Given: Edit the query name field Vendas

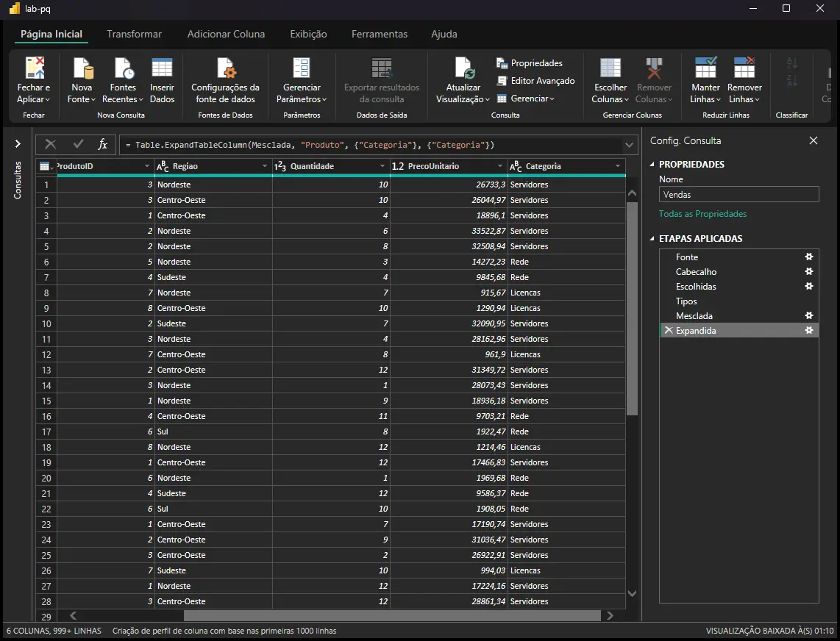Looking at the screenshot, I should [738, 194].
